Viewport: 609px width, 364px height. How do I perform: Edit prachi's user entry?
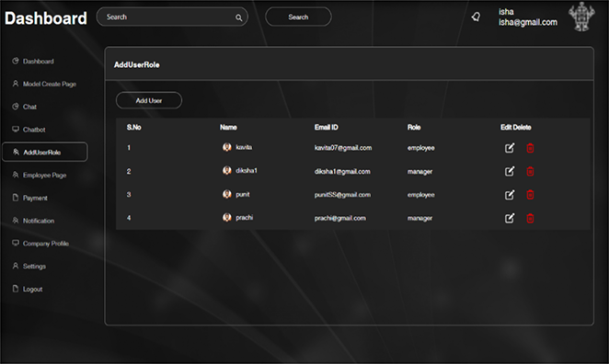[510, 218]
